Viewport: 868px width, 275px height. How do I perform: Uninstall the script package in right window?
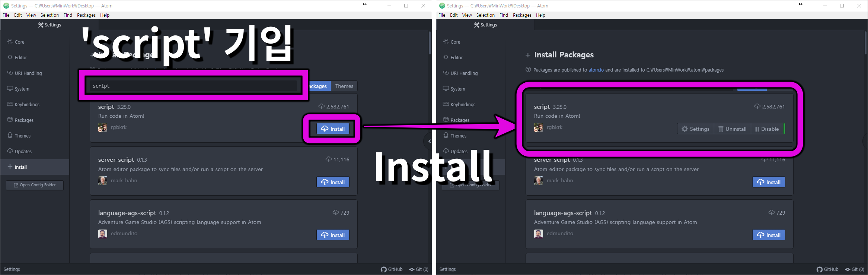coord(732,129)
